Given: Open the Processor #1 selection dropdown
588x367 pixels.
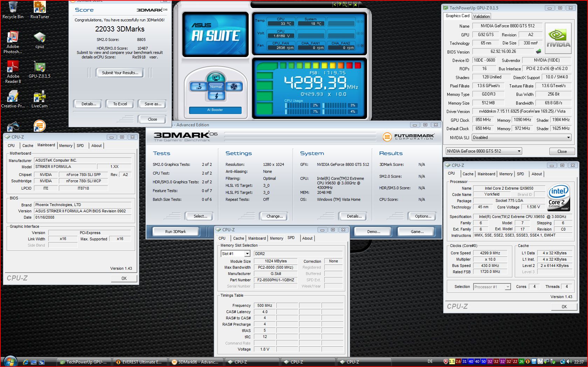Looking at the screenshot, I should point(492,287).
